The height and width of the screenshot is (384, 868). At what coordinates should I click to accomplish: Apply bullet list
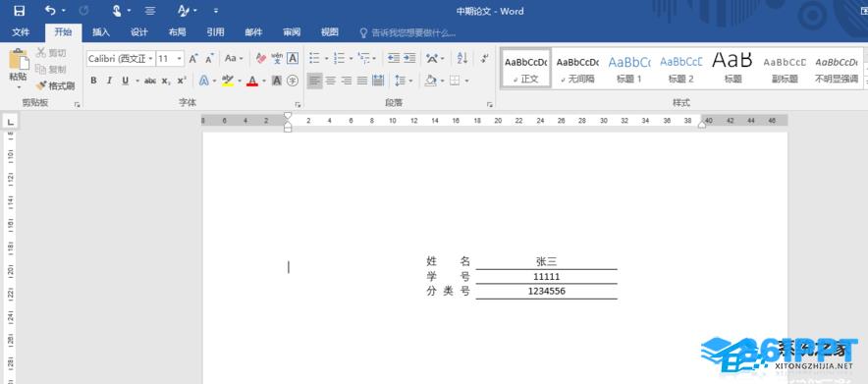point(314,58)
